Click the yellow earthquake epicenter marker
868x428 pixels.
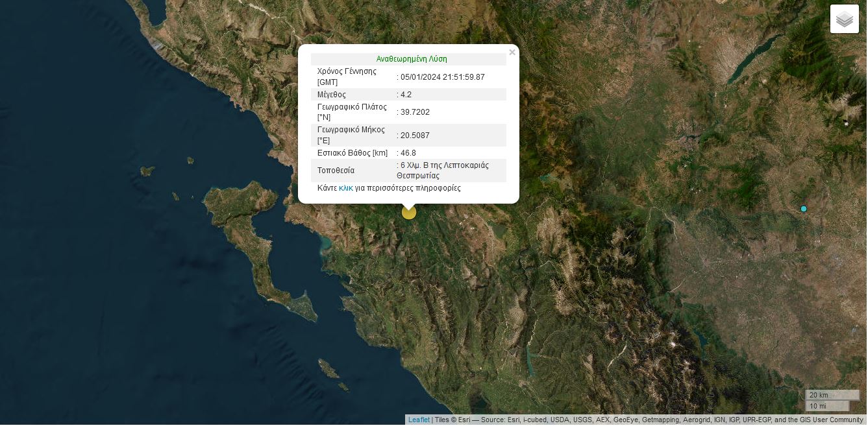click(408, 212)
